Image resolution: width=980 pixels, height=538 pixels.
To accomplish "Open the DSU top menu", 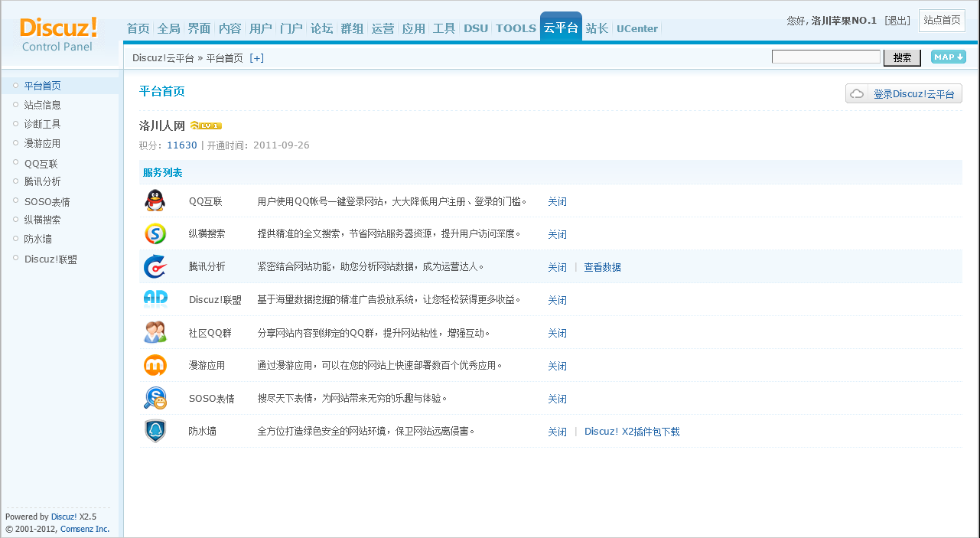I will (476, 28).
